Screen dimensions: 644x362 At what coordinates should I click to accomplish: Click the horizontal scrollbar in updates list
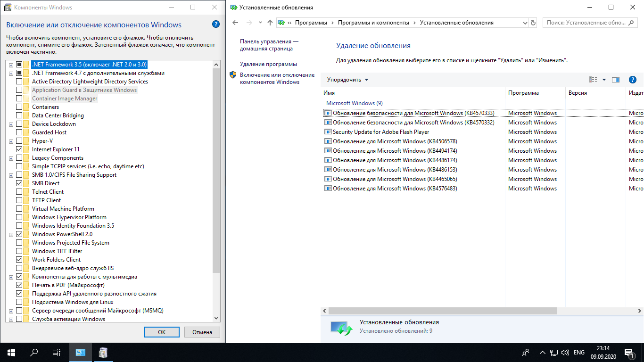coord(443,311)
